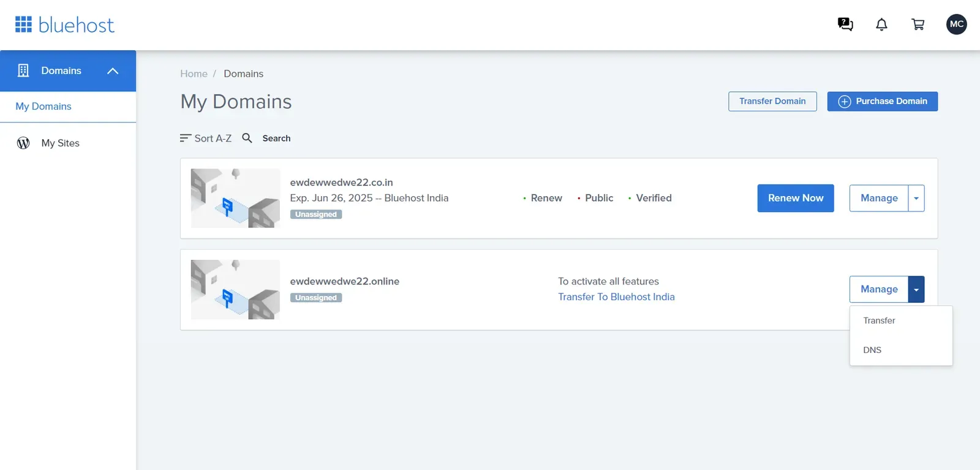
Task: Click the Verified status label
Action: point(654,199)
